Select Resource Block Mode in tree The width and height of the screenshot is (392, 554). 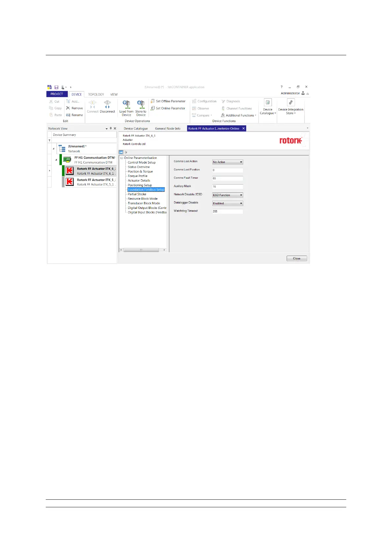143,199
